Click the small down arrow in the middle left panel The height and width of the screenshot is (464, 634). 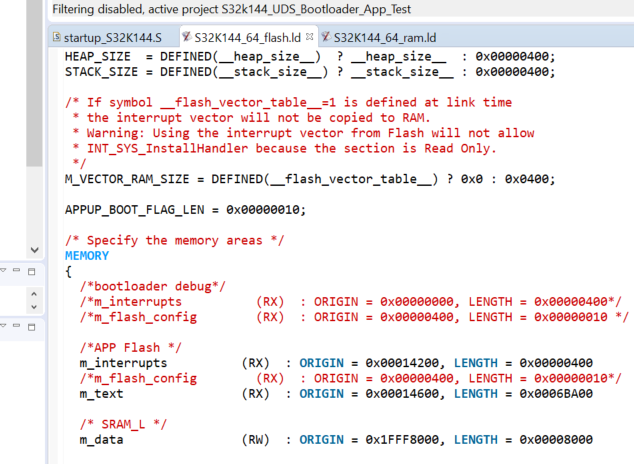(x=34, y=307)
